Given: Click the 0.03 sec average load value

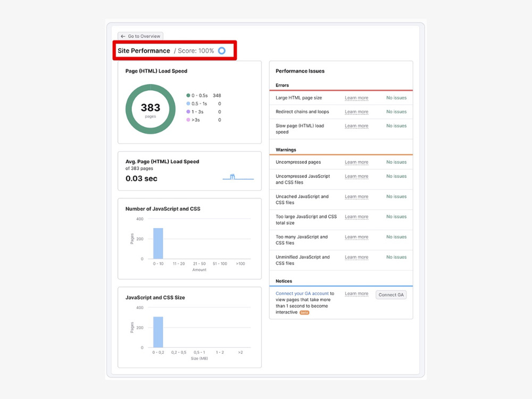Looking at the screenshot, I should coord(142,178).
